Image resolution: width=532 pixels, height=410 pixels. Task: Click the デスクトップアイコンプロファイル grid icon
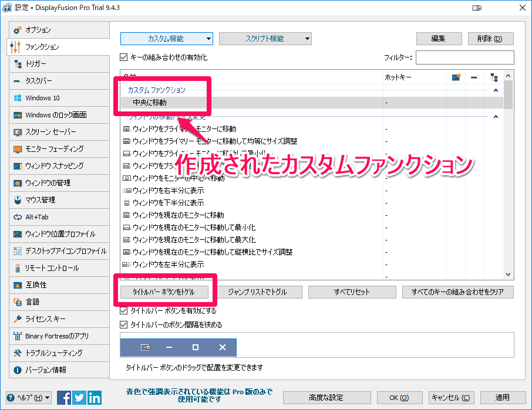click(18, 251)
